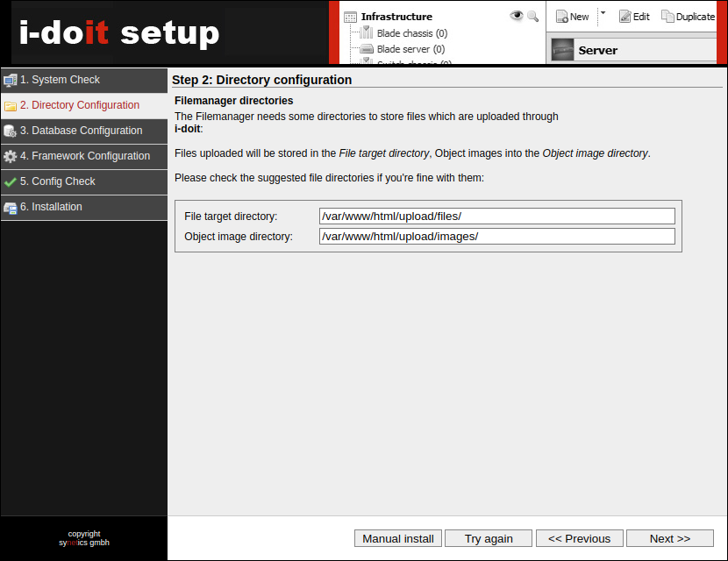
Task: Select step 6. Installation
Action: [84, 208]
